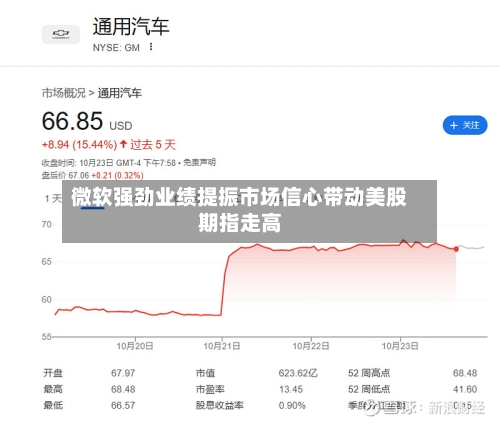The width and height of the screenshot is (500, 423).
Task: Click the 股息收益率 value 0.90%
Action: [292, 406]
